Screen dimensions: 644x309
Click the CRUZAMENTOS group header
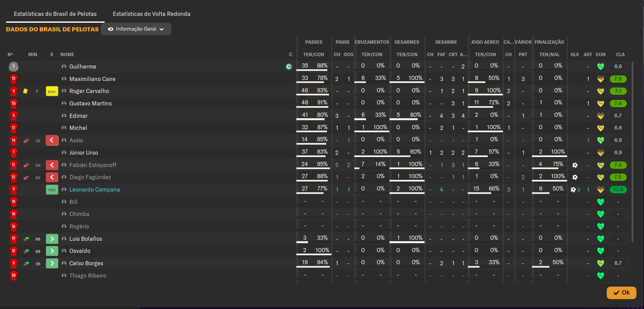(x=372, y=42)
